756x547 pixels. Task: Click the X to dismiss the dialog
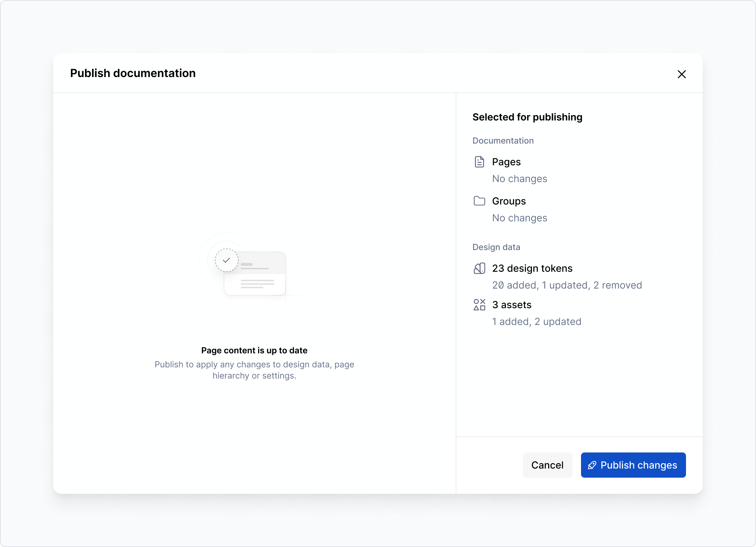click(682, 74)
